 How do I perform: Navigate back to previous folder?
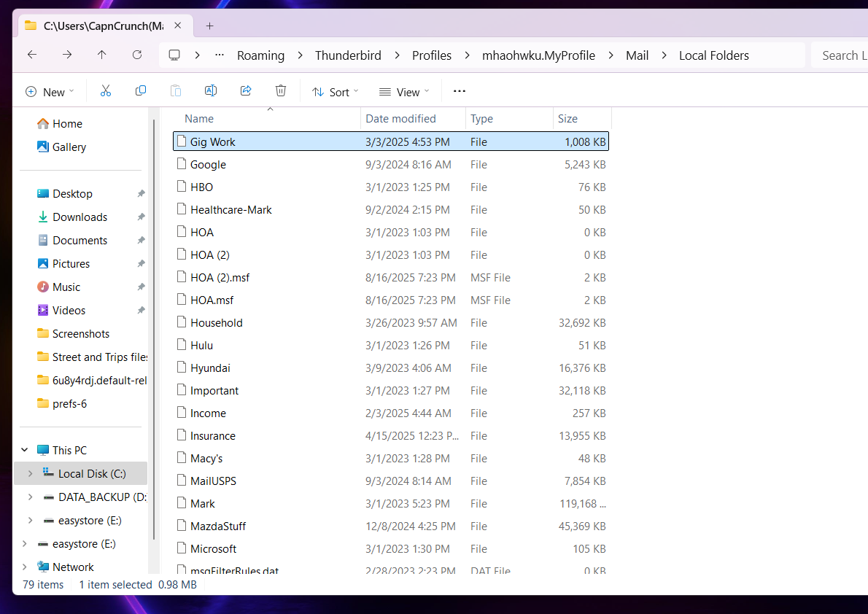pyautogui.click(x=31, y=55)
